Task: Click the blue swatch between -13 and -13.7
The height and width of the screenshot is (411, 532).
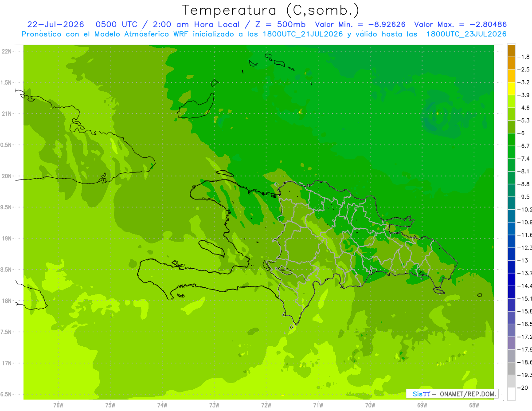Action: (x=511, y=267)
